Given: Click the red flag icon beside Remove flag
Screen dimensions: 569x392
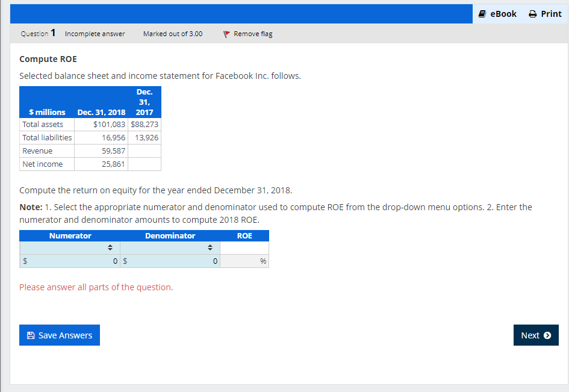Looking at the screenshot, I should (226, 34).
